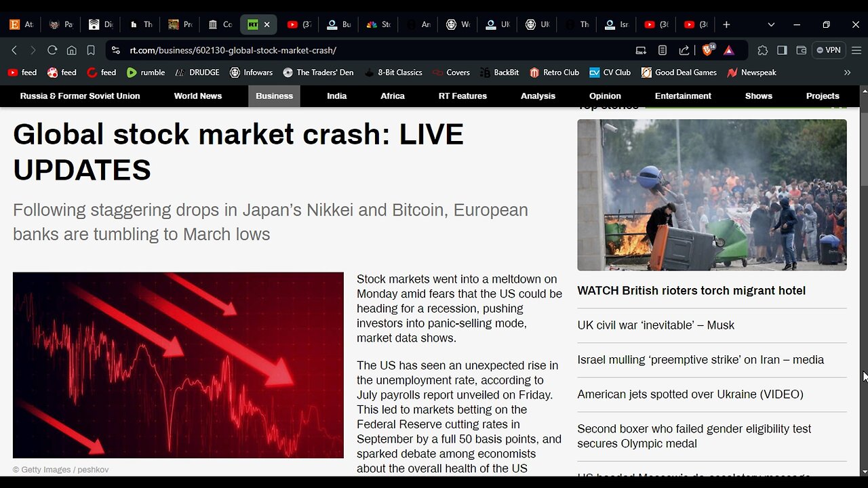868x488 pixels.
Task: Open the 8-Bit Classics bookmark
Action: coord(393,73)
